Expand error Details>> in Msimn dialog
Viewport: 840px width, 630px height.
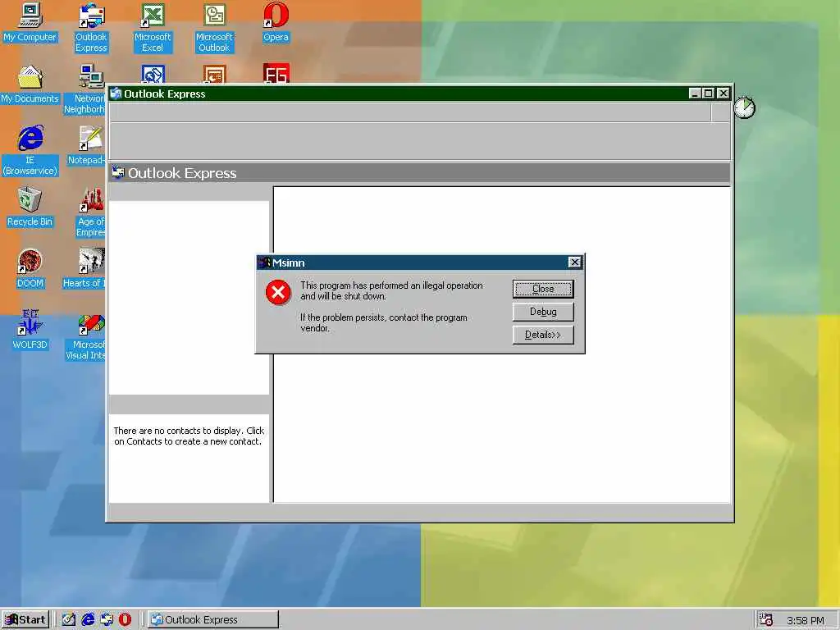pos(543,335)
